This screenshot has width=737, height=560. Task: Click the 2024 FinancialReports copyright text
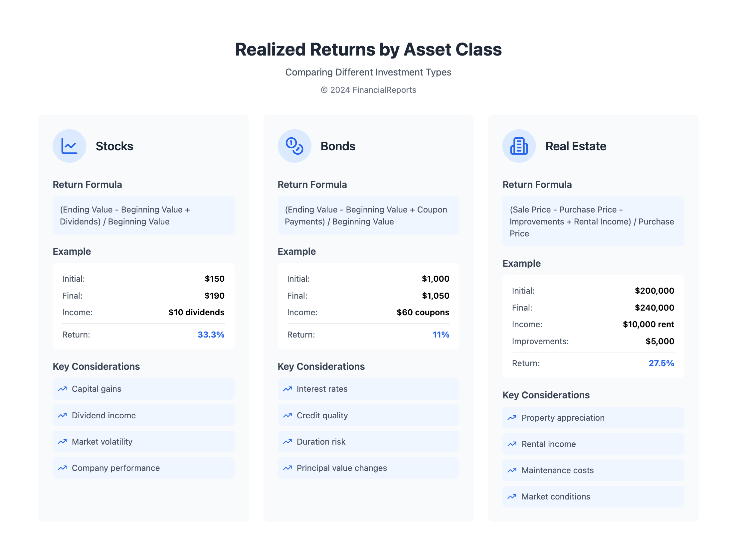coord(368,90)
